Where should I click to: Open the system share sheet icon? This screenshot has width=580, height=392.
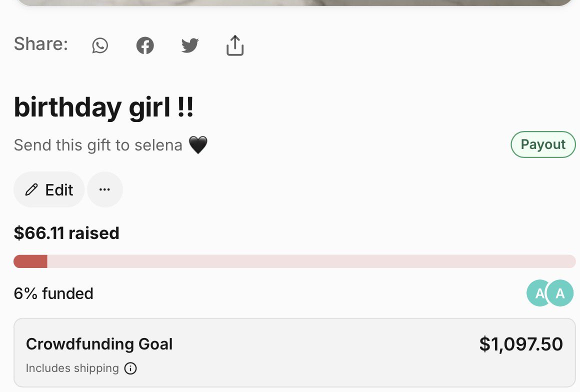[x=235, y=45]
